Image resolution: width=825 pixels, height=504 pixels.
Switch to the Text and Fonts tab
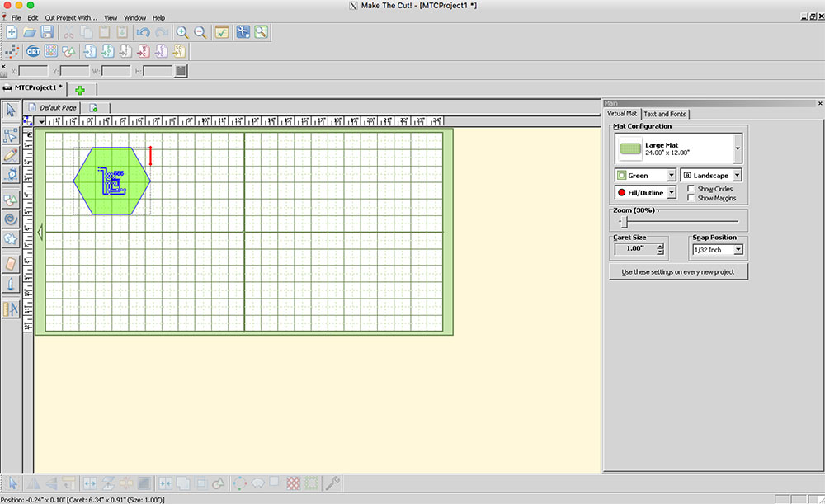point(665,114)
